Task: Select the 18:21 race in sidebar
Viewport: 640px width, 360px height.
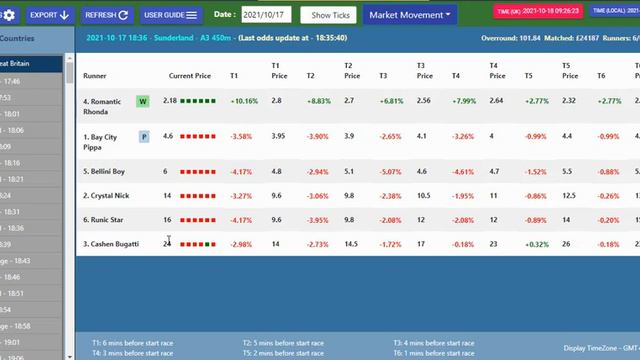Action: pyautogui.click(x=31, y=179)
